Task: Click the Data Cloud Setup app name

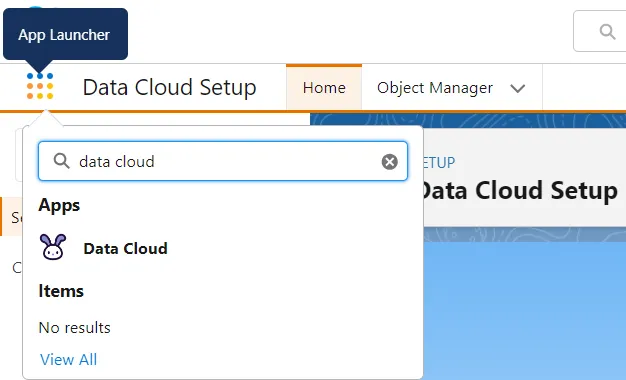Action: tap(169, 87)
